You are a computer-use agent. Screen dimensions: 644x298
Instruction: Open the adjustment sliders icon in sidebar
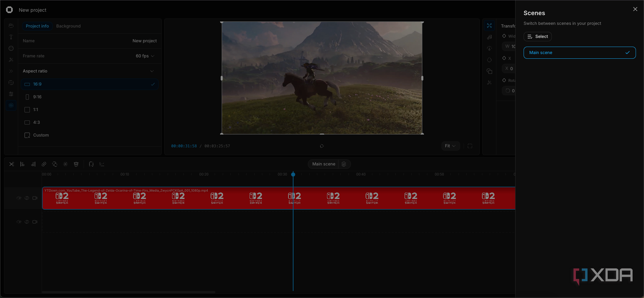coord(11,94)
